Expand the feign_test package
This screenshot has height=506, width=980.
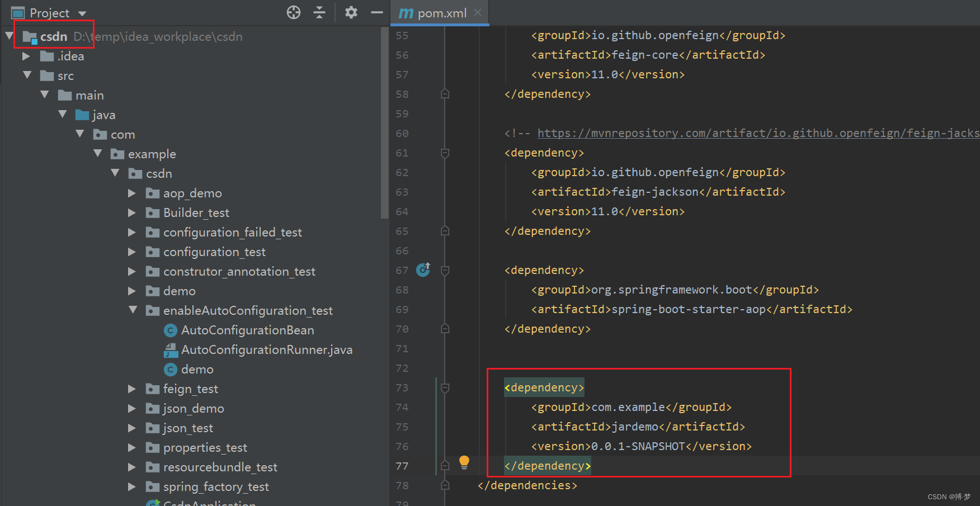[131, 389]
